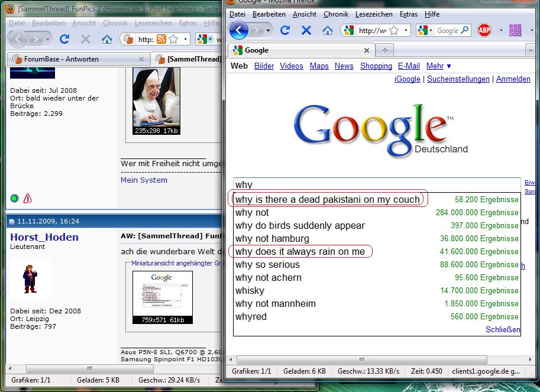The image size is (540, 392).
Task: Click the Google search input containing 'why'
Action: coord(377,184)
